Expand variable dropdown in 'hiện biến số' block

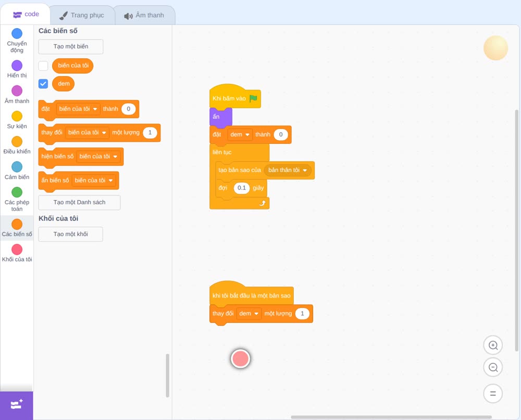pos(98,156)
